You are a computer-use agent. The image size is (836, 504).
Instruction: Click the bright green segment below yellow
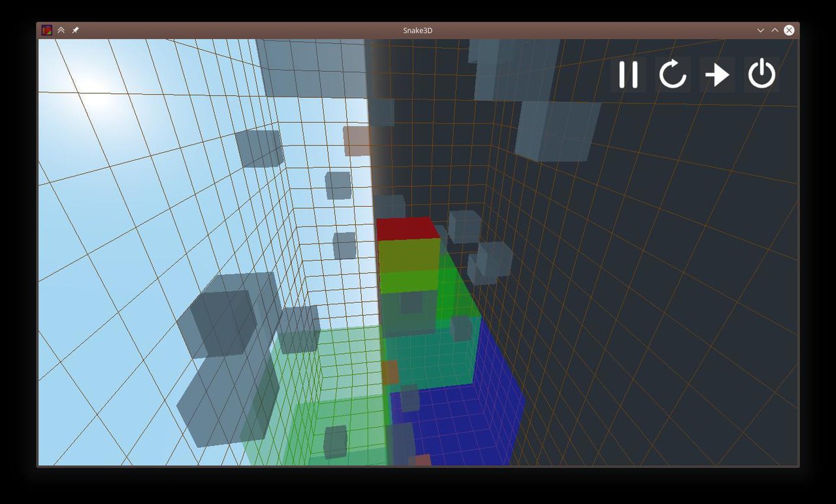[x=409, y=281]
